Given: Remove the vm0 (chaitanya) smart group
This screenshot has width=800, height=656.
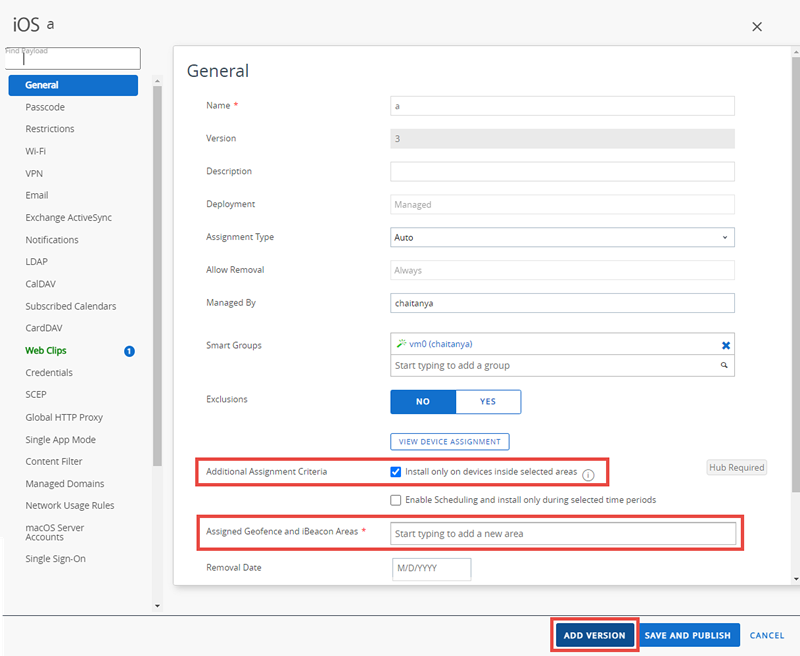Looking at the screenshot, I should 726,345.
